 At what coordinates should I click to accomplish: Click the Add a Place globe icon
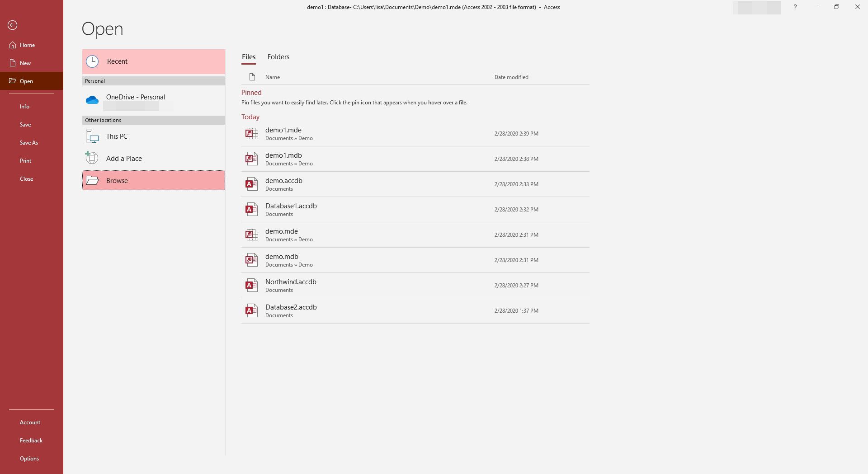tap(92, 158)
